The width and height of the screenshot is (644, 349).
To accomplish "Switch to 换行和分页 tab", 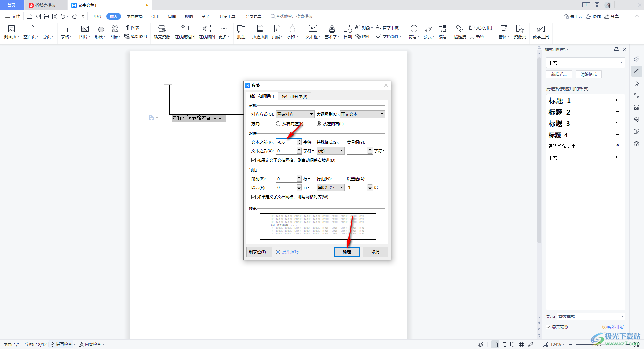I will (294, 97).
